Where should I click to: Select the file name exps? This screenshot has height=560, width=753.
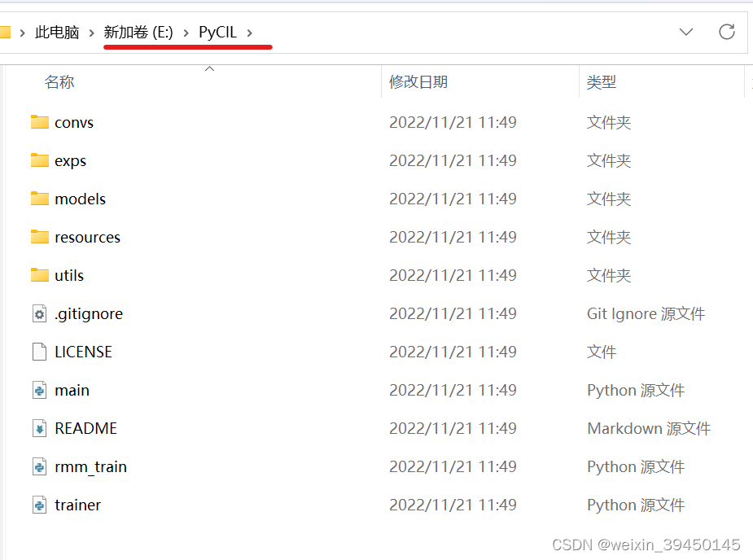point(71,161)
